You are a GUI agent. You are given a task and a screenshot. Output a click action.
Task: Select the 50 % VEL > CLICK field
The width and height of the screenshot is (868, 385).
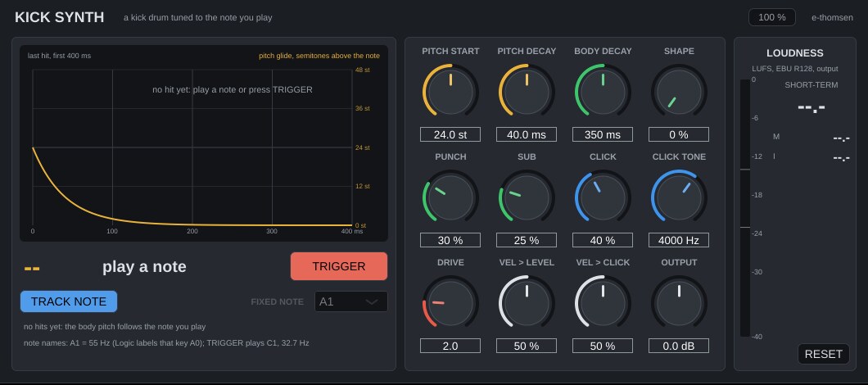(x=603, y=346)
